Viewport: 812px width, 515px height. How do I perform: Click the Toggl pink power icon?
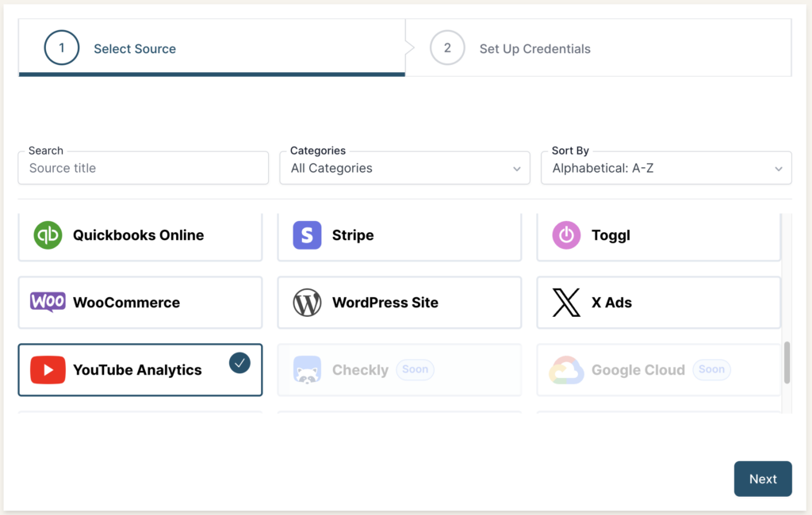click(566, 235)
